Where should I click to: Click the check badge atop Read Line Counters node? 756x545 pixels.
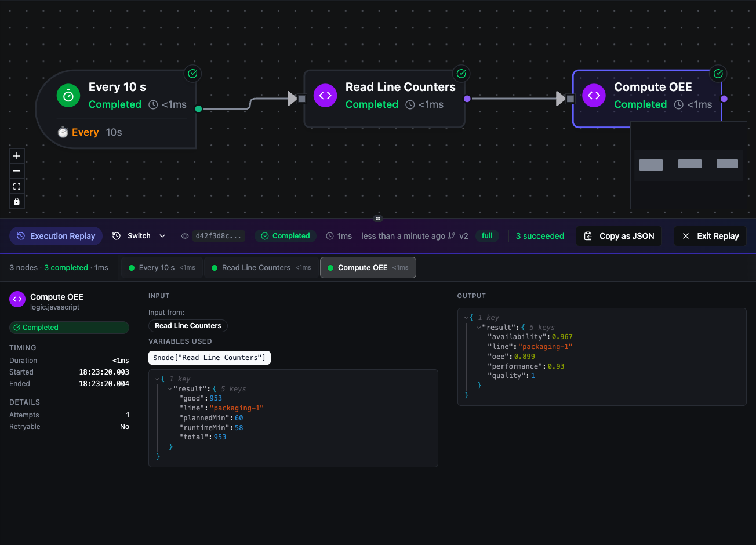(461, 74)
